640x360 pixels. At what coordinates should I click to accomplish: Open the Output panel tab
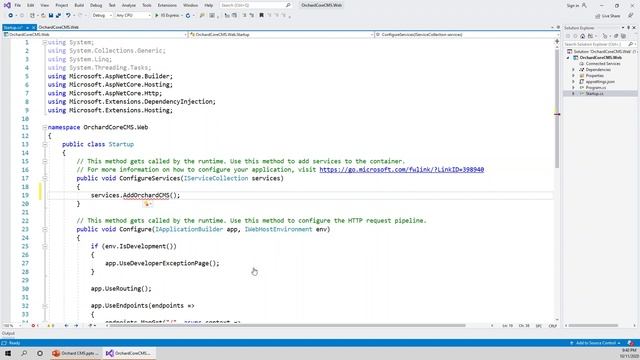pyautogui.click(x=8, y=333)
